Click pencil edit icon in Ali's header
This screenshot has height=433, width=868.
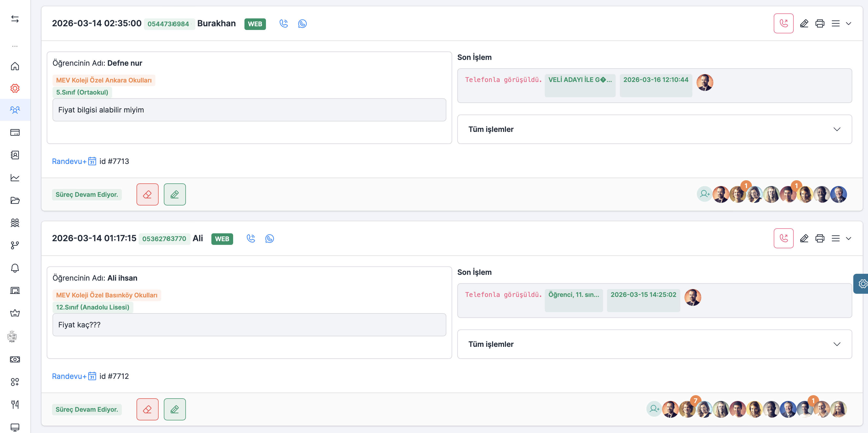[x=804, y=238]
